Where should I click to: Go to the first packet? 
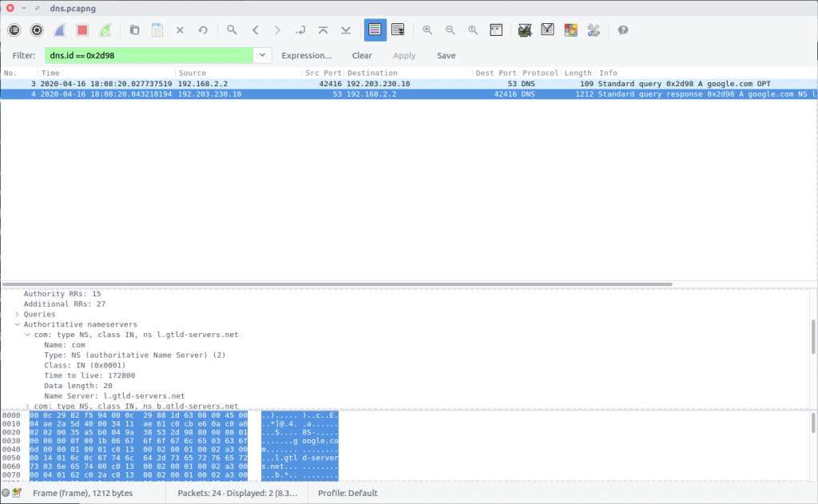point(323,30)
